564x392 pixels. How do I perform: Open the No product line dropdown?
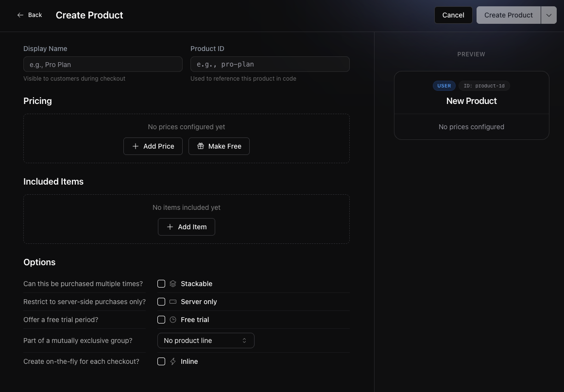pyautogui.click(x=206, y=341)
